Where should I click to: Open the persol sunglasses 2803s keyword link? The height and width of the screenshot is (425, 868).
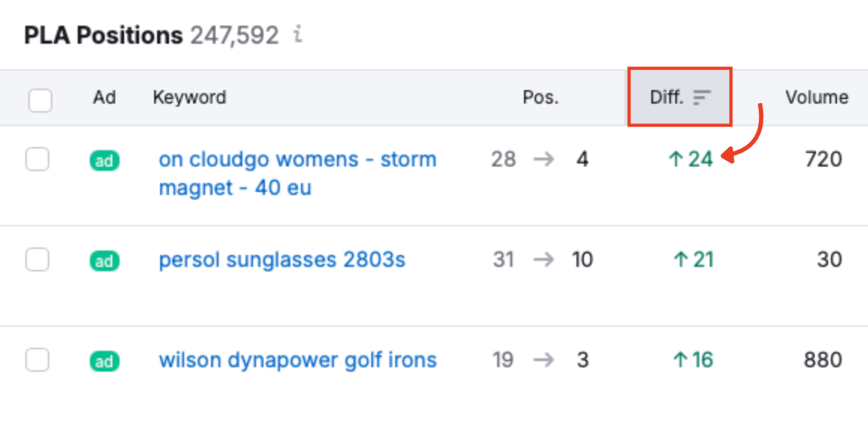click(282, 260)
